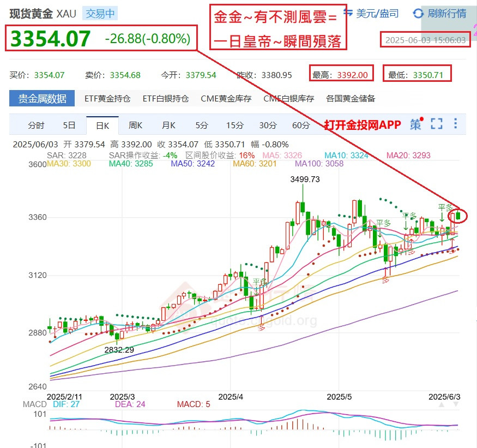Click the MA20: 3293 indicator label
477x448 pixels.
coord(408,156)
